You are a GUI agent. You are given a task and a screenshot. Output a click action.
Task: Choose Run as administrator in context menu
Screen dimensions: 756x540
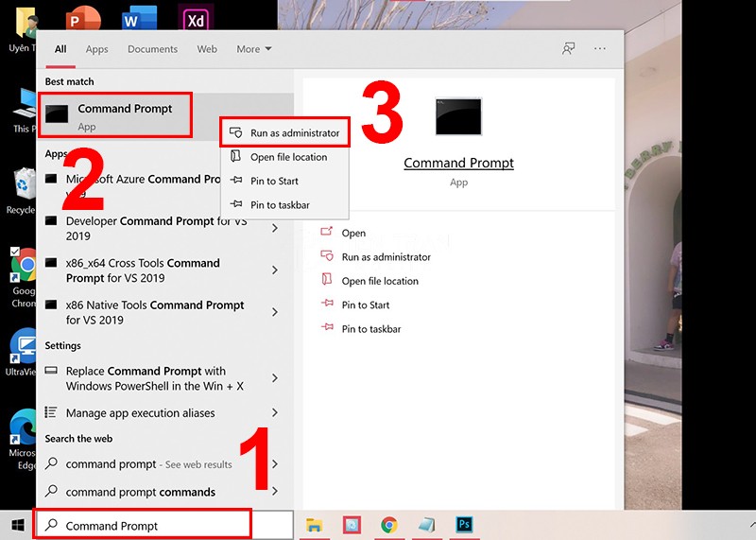pyautogui.click(x=293, y=133)
